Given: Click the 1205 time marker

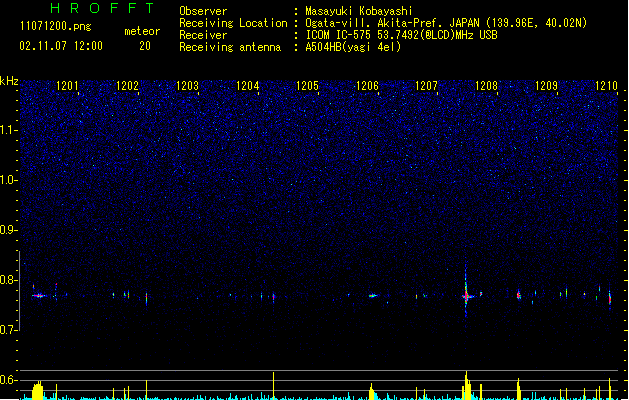Looking at the screenshot, I should click(307, 86).
